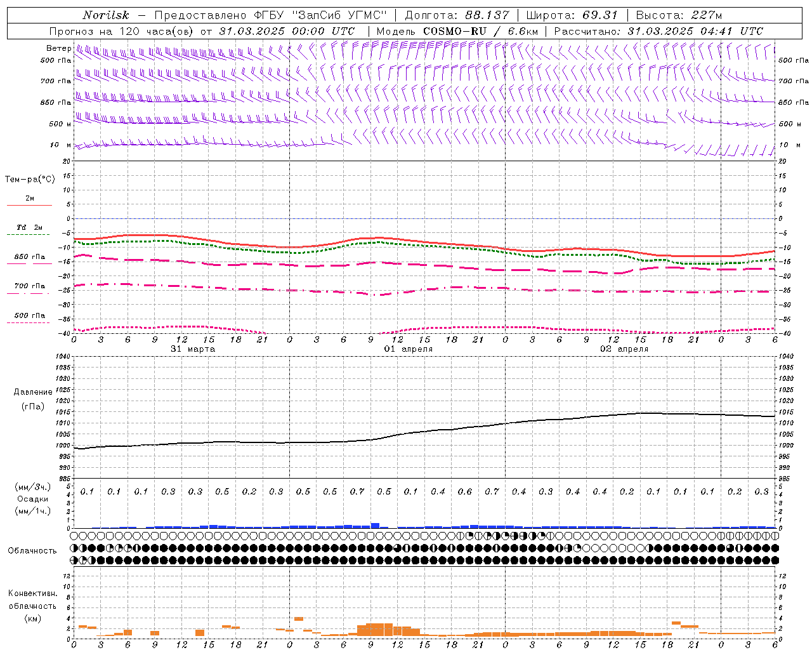812x650 pixels.
Task: Click the Тем-ра(°C) panel label
Action: (x=30, y=179)
